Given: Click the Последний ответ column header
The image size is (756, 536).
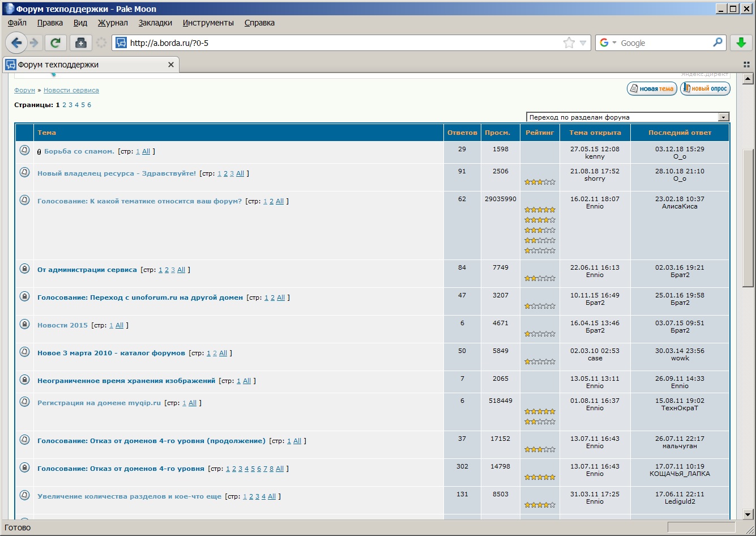Looking at the screenshot, I should tap(680, 133).
